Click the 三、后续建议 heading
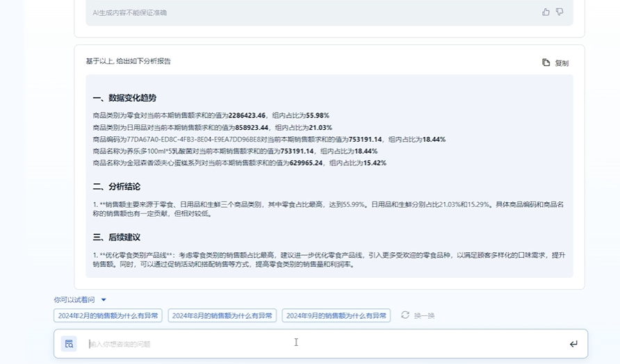The height and width of the screenshot is (364, 620). pos(116,237)
